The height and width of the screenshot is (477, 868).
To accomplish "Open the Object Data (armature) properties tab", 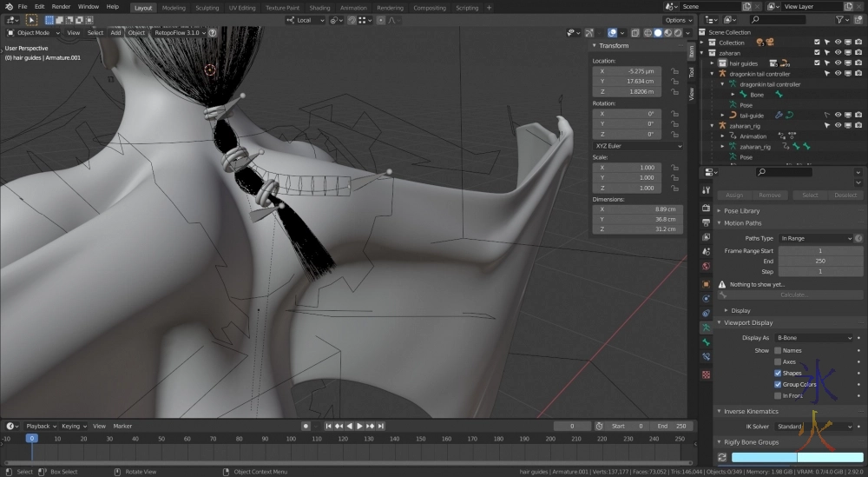I will [x=707, y=327].
